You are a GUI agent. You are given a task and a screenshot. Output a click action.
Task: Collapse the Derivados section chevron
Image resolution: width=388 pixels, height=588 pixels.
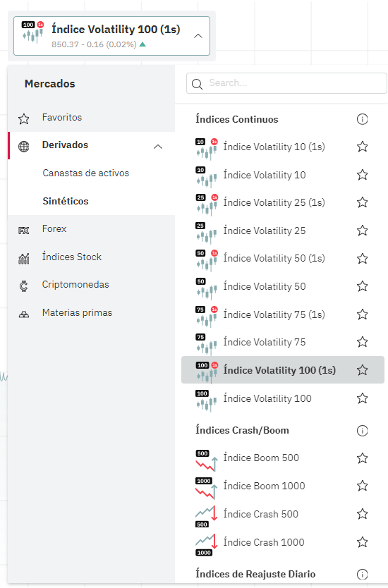point(158,147)
